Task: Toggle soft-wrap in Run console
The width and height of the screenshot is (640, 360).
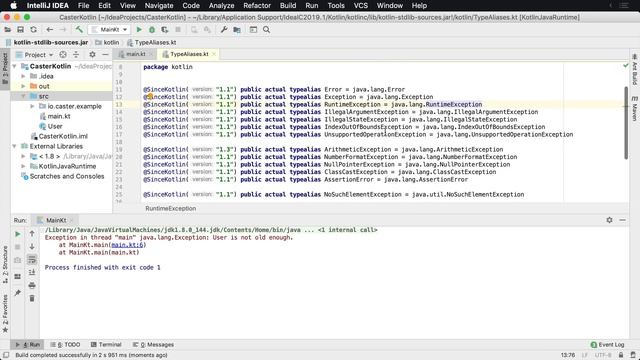Action: [32, 260]
